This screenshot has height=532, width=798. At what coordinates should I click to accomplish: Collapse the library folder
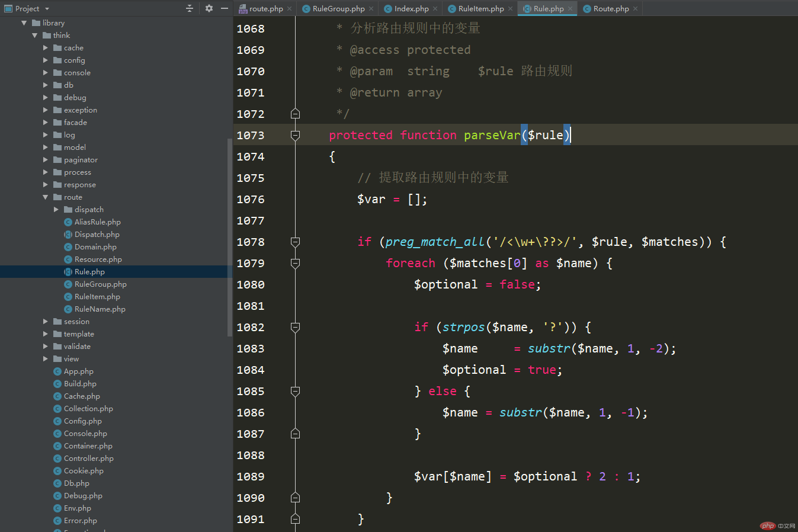click(24, 23)
